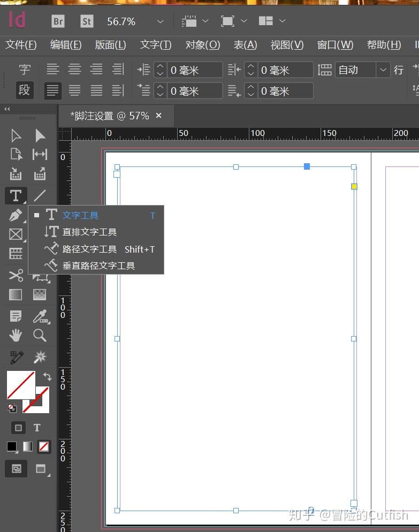The image size is (419, 532).
Task: Open the 窗口(W) menu
Action: click(335, 44)
